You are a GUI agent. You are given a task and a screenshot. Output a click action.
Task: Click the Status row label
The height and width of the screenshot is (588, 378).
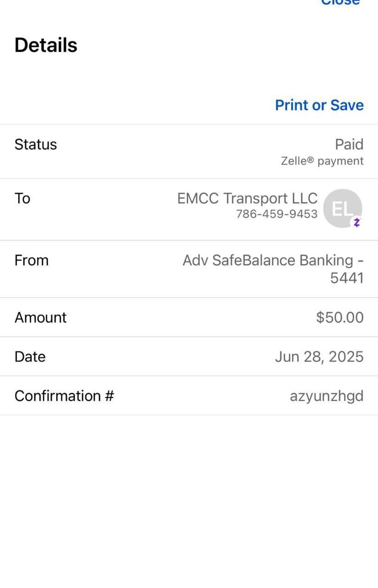click(36, 145)
